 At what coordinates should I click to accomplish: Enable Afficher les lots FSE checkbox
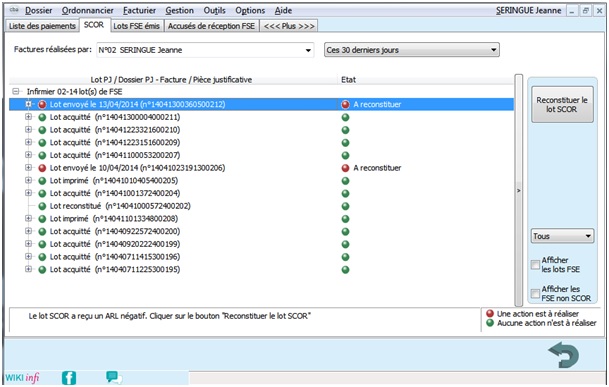(x=535, y=265)
